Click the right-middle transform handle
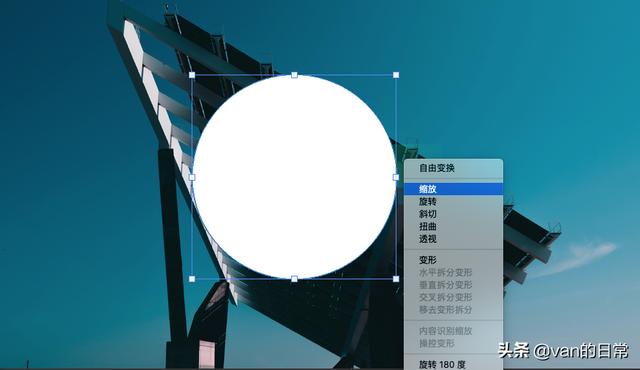640x370 pixels. 396,177
